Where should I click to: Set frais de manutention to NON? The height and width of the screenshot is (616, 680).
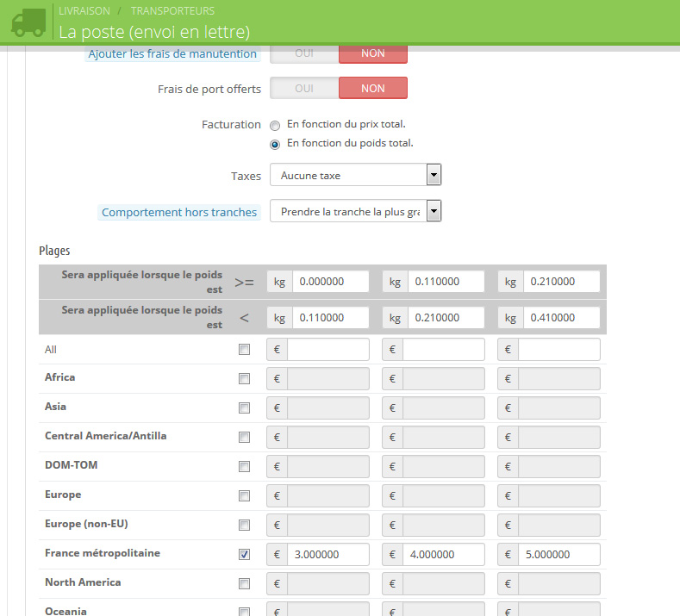[373, 53]
